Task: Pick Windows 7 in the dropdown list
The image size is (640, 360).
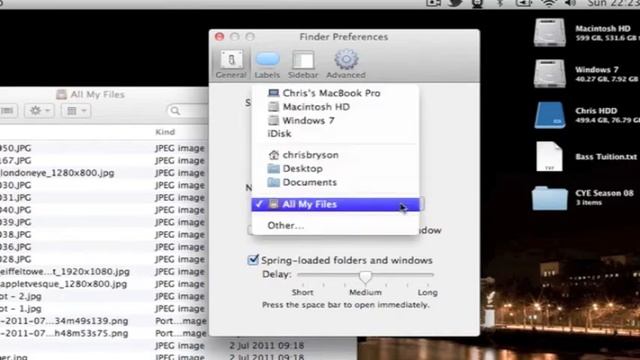Action: pyautogui.click(x=335, y=120)
